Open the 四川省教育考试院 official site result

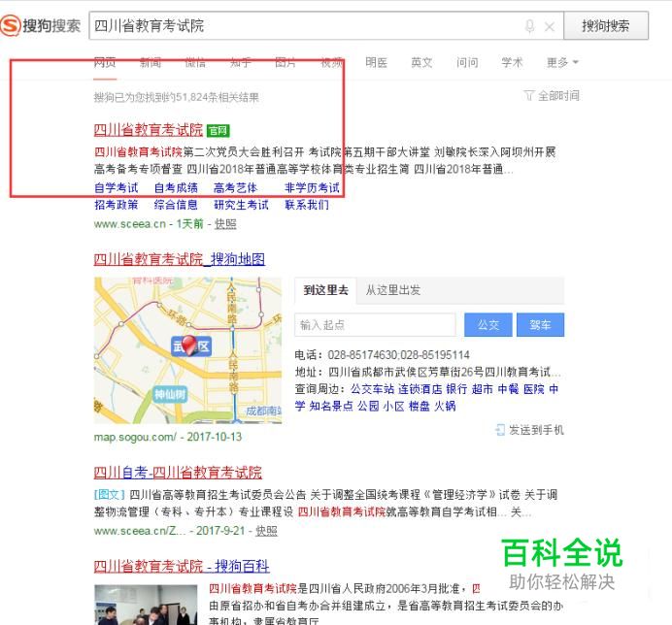click(149, 130)
